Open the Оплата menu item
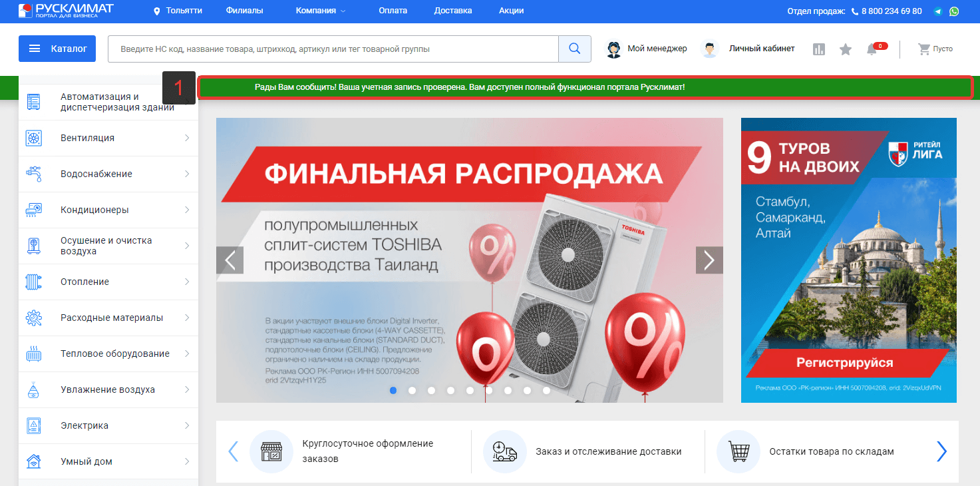This screenshot has width=980, height=486. 393,11
